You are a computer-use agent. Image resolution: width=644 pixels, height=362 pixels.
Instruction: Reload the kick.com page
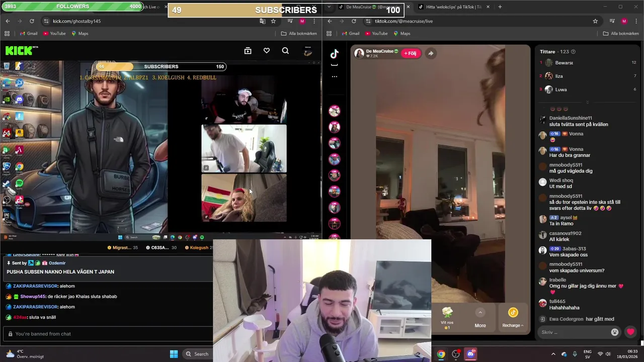(32, 21)
